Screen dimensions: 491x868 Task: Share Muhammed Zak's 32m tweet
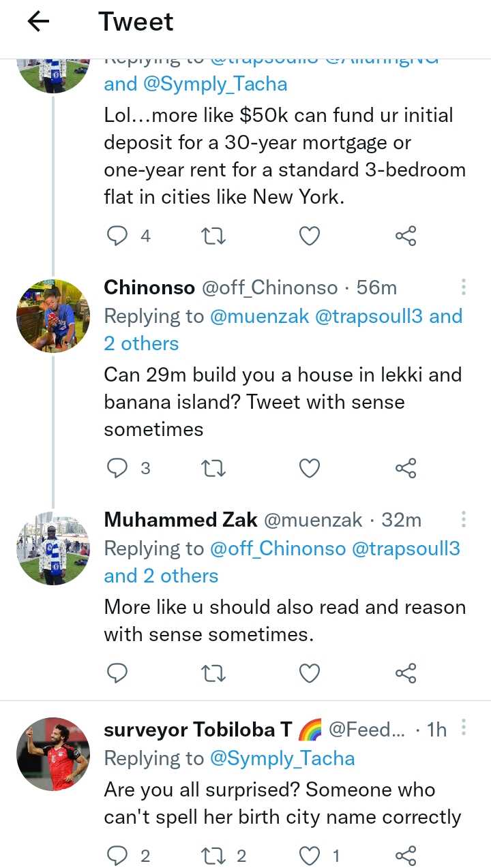point(406,673)
